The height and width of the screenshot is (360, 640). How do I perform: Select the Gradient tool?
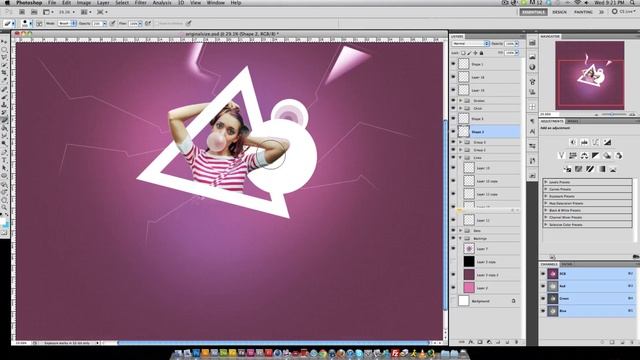(x=4, y=128)
